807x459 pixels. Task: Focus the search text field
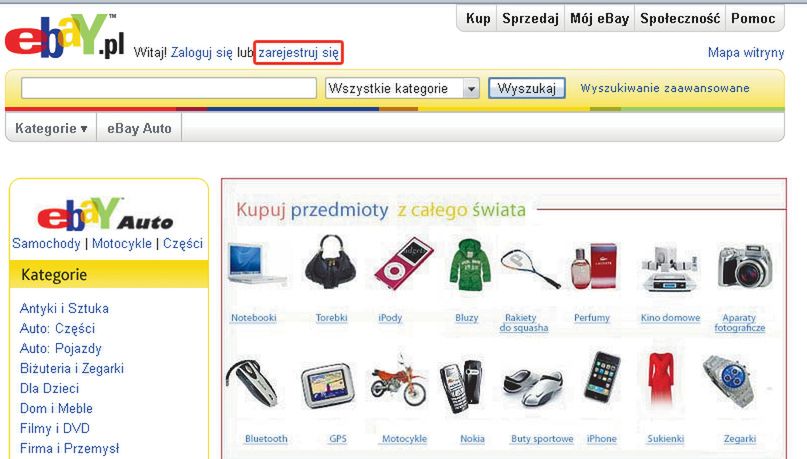click(x=169, y=88)
